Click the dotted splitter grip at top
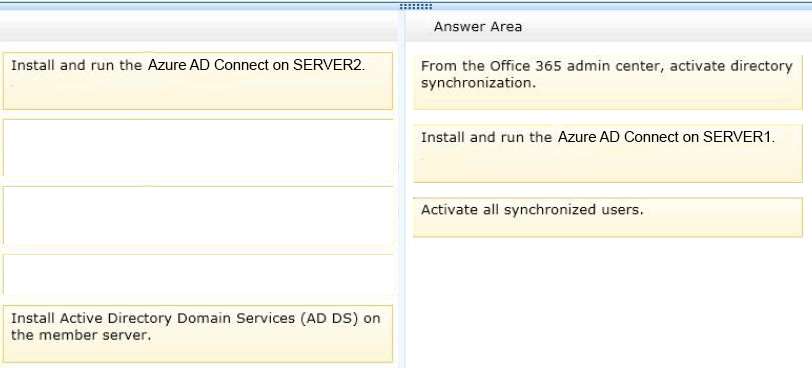The width and height of the screenshot is (812, 368). coord(416,6)
